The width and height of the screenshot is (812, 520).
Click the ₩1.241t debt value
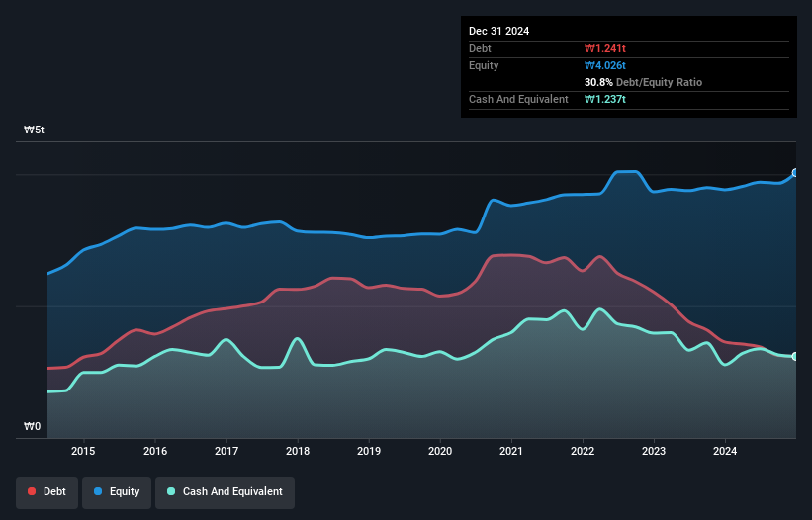click(605, 48)
